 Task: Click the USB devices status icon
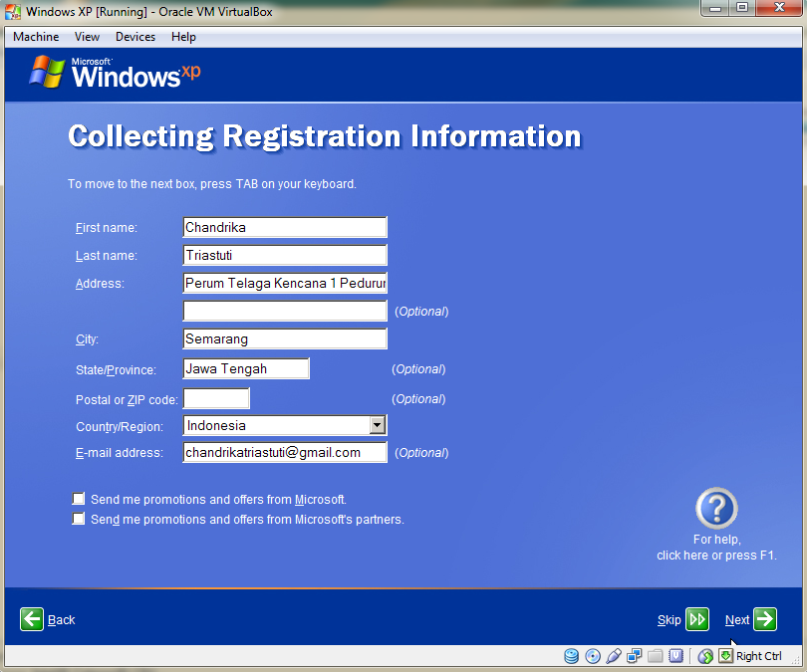tap(614, 656)
